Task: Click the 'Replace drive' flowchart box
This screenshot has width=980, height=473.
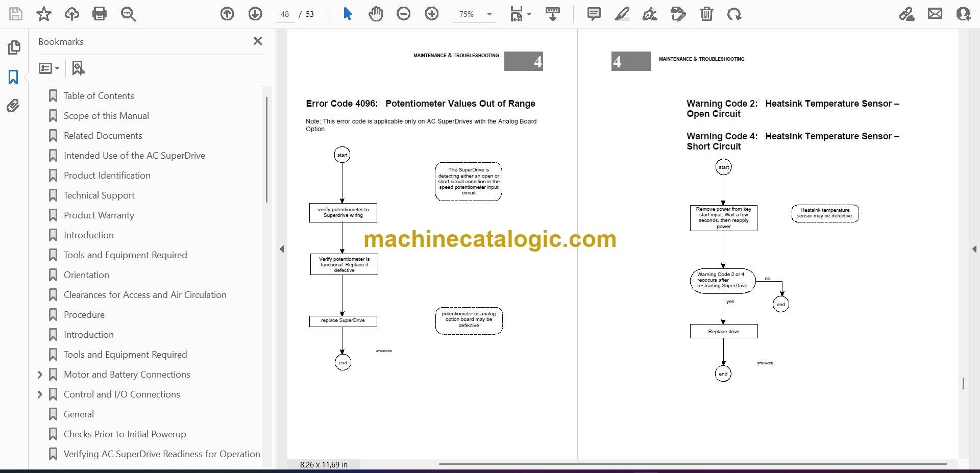Action: (724, 332)
